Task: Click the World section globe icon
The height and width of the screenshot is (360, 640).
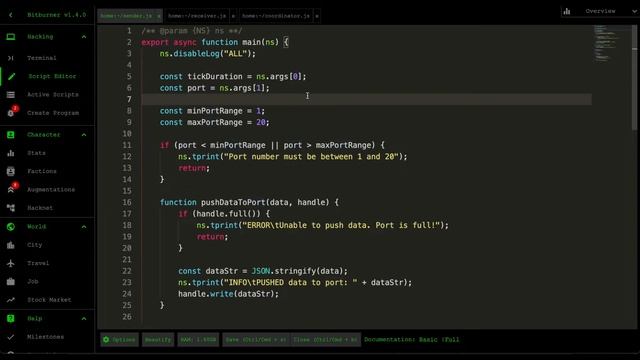Action: [11, 227]
